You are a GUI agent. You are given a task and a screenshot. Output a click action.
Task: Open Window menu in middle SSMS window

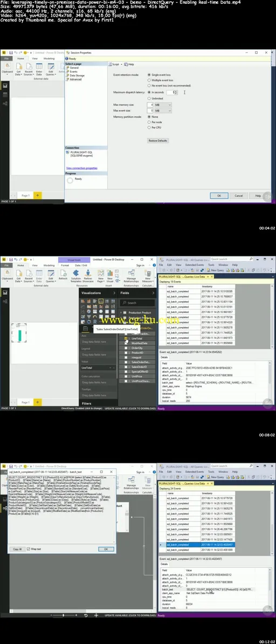point(223,265)
